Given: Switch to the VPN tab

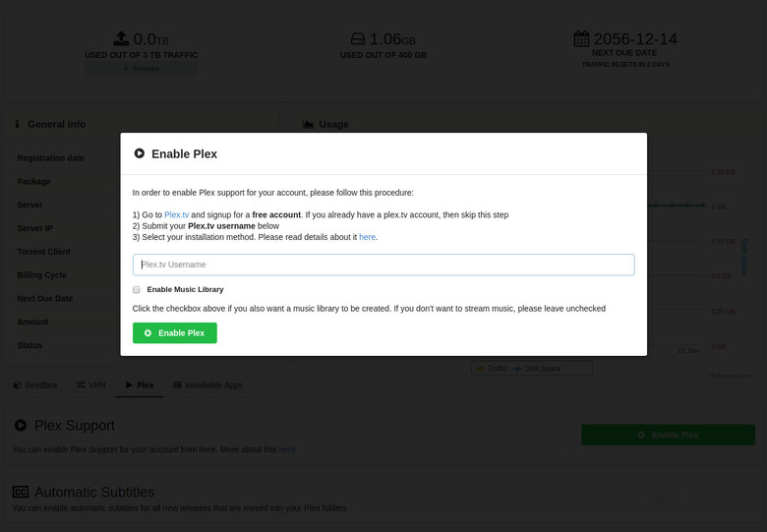Looking at the screenshot, I should pyautogui.click(x=91, y=385).
